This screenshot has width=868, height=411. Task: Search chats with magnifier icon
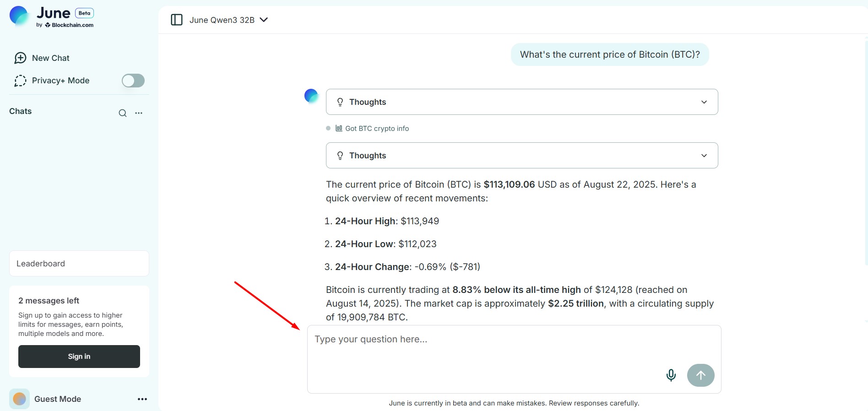[123, 113]
